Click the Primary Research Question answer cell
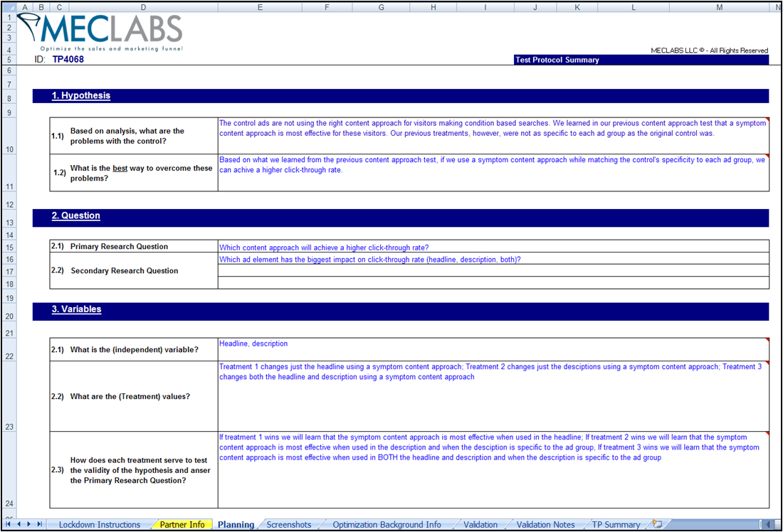 coord(493,247)
